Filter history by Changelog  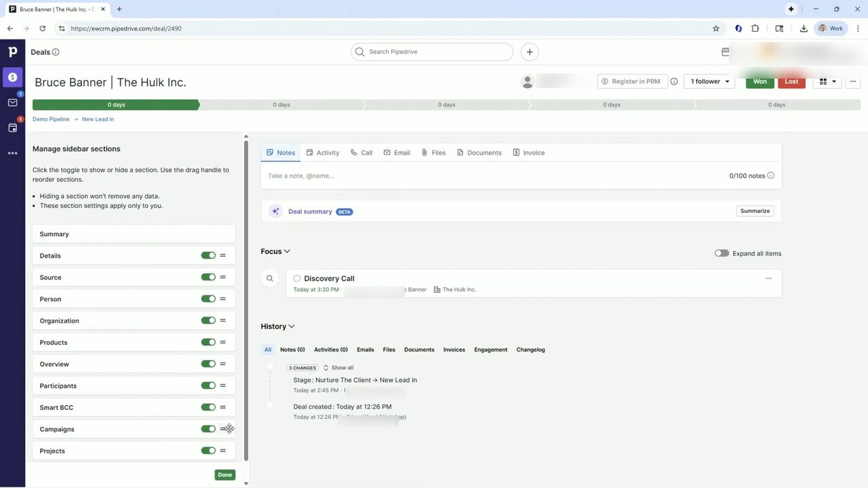530,350
